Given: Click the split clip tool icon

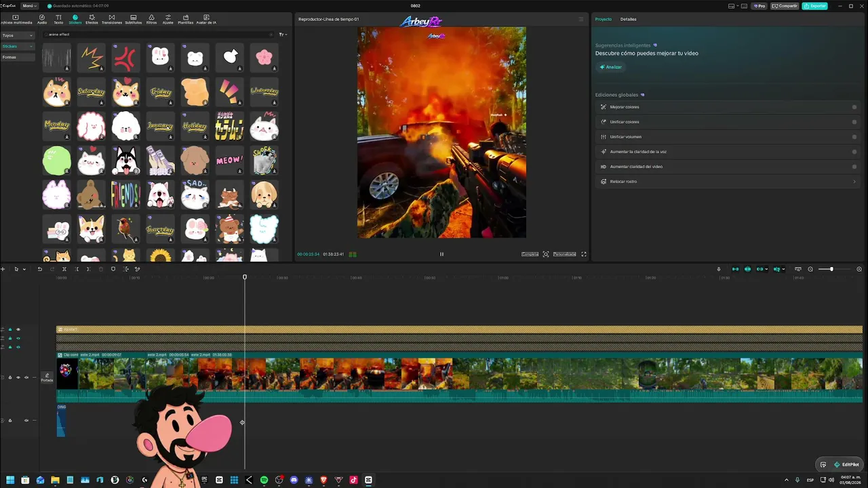Looking at the screenshot, I should pos(64,269).
